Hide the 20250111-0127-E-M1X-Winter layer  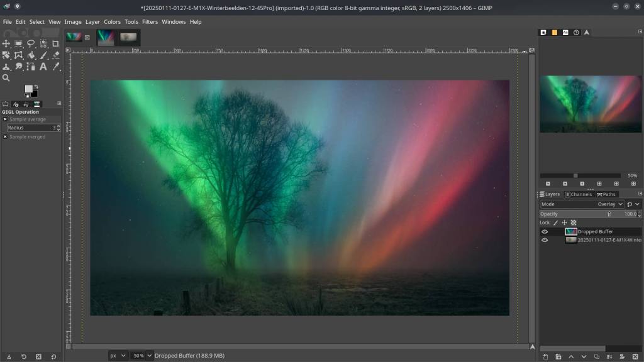(x=545, y=240)
